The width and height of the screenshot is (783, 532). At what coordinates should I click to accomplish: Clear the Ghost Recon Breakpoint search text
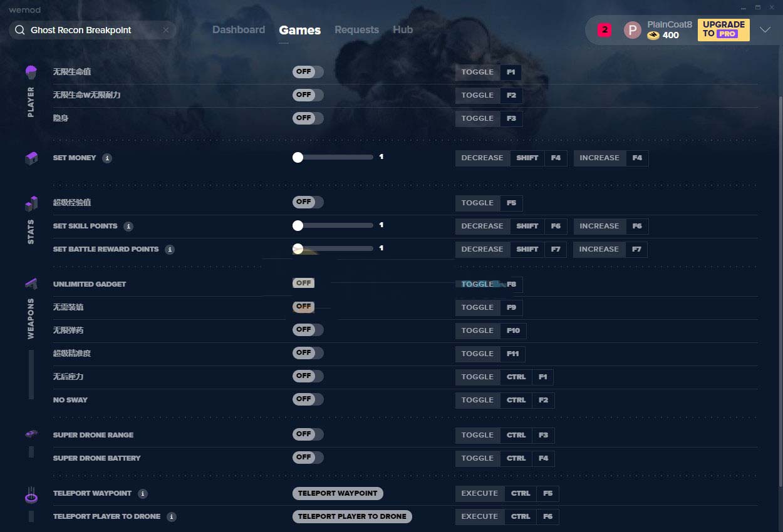tap(166, 30)
